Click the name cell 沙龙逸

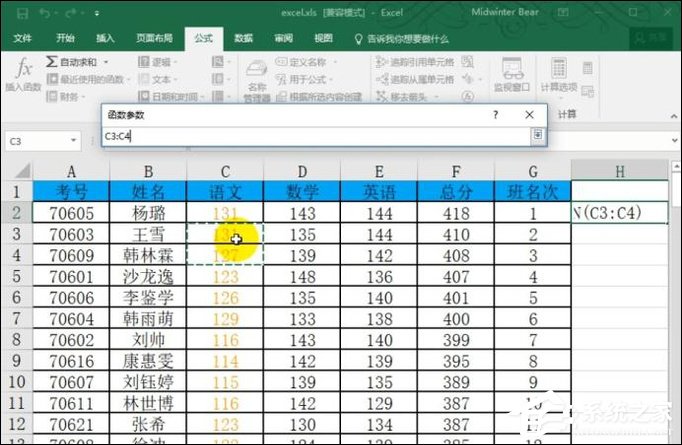click(148, 276)
